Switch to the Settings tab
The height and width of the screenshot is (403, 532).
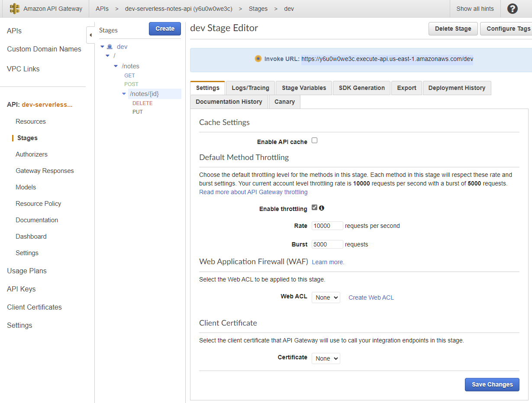208,88
